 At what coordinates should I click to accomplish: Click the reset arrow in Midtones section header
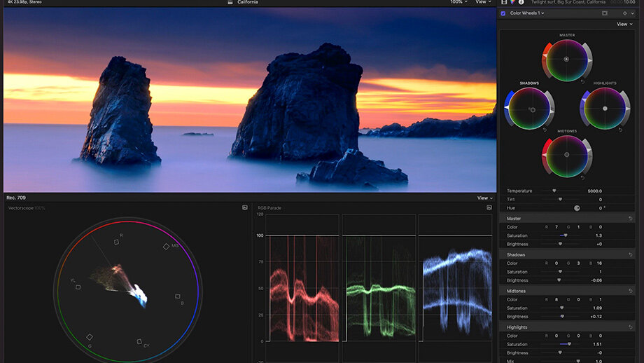coord(631,291)
